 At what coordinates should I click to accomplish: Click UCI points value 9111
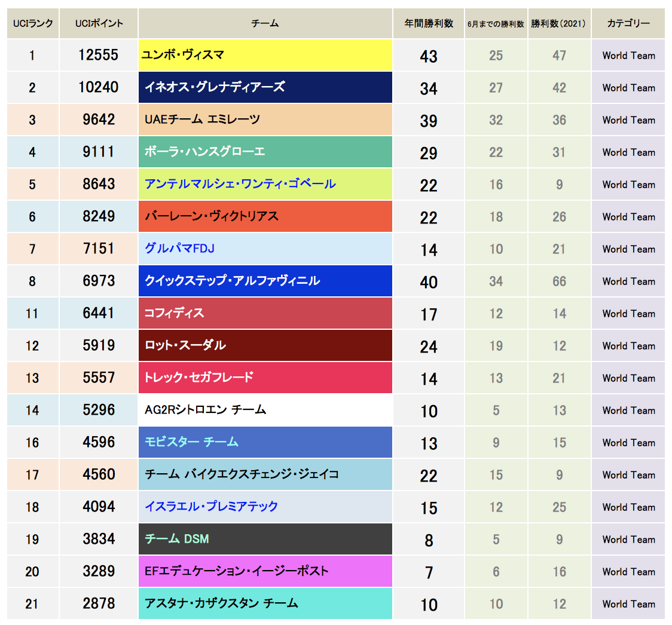(x=99, y=152)
